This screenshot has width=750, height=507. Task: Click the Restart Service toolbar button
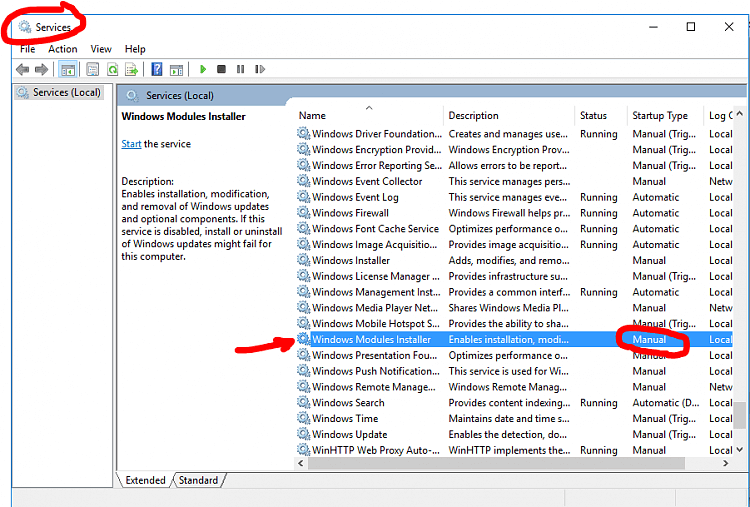(x=259, y=69)
